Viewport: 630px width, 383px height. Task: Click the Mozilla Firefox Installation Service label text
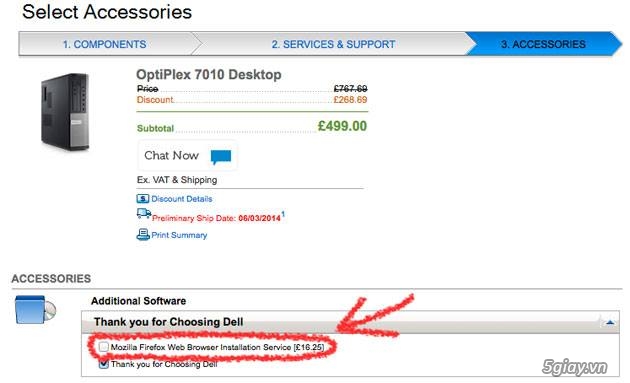click(x=217, y=347)
